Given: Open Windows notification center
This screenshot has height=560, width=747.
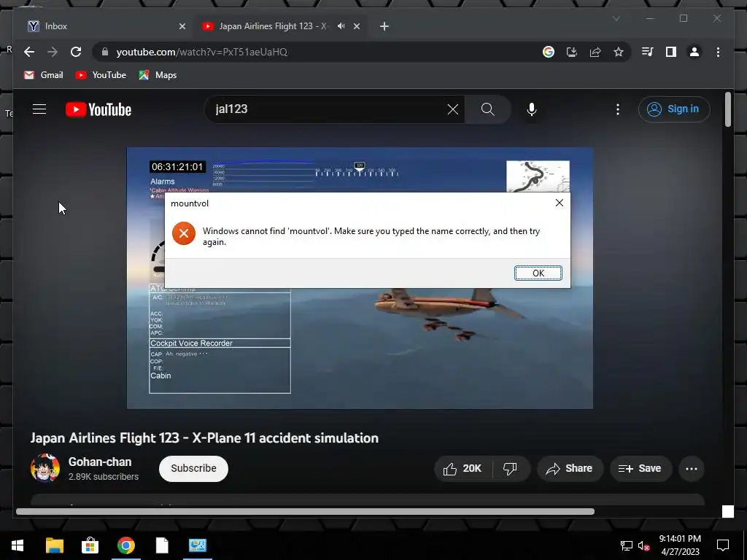Looking at the screenshot, I should pyautogui.click(x=723, y=545).
